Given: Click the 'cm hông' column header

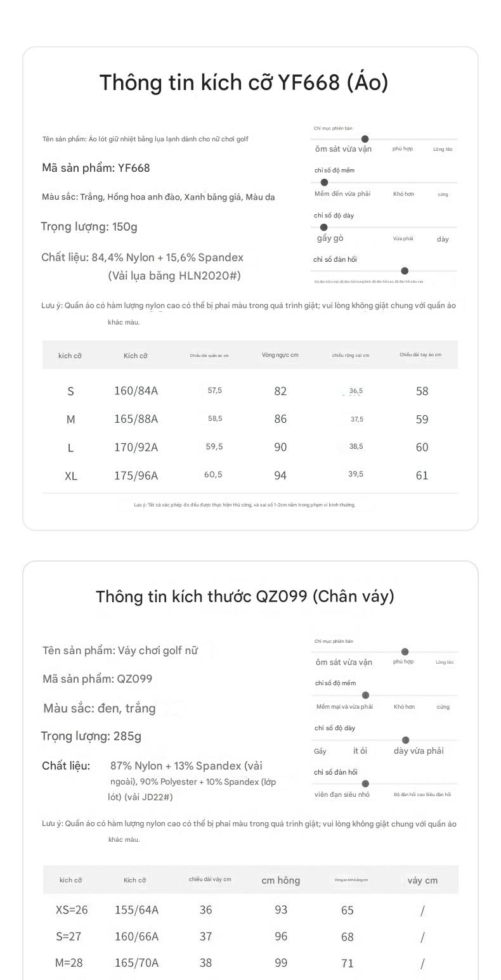Looking at the screenshot, I should click(281, 880).
